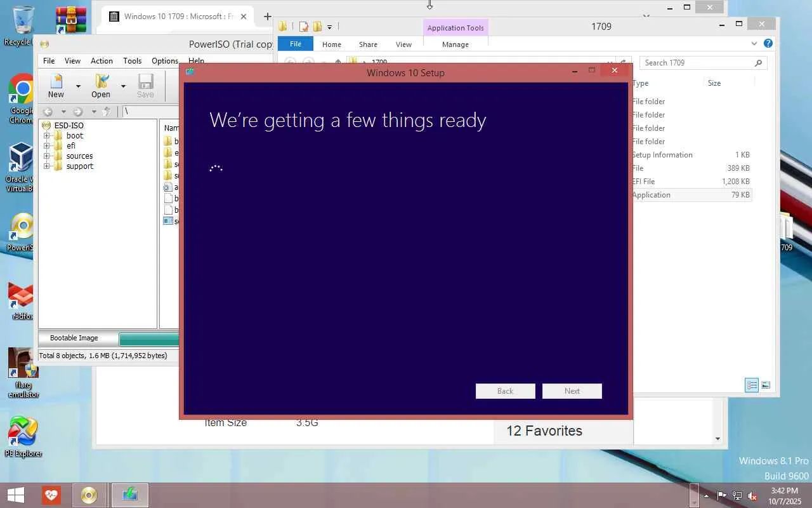Screen dimensions: 812x508
Task: Select the ESD-ISO root node in PowerISO
Action: tap(69, 126)
